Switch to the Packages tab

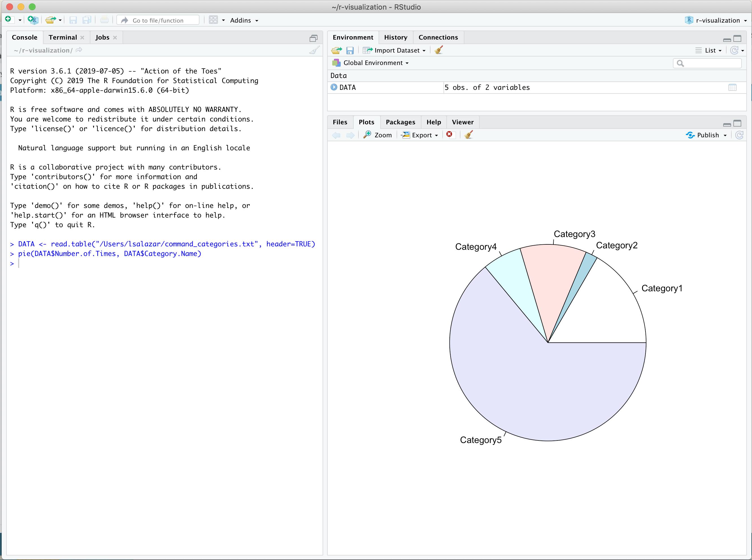400,122
